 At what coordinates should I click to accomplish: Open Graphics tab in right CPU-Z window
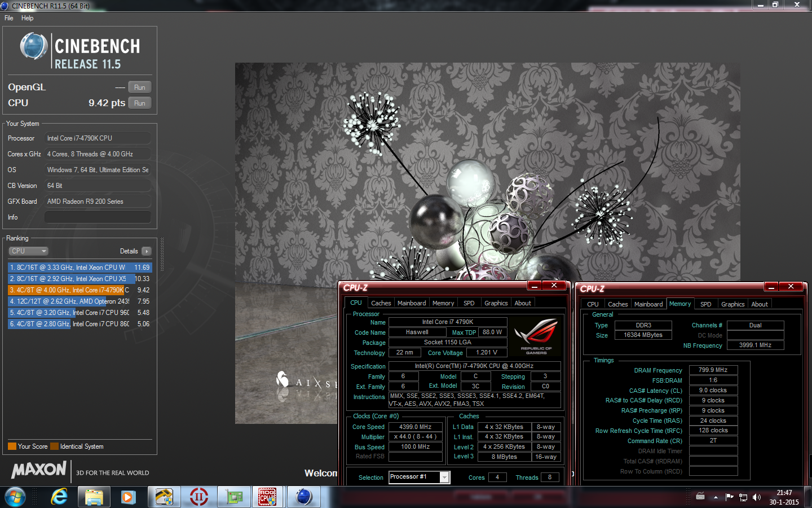pyautogui.click(x=733, y=304)
